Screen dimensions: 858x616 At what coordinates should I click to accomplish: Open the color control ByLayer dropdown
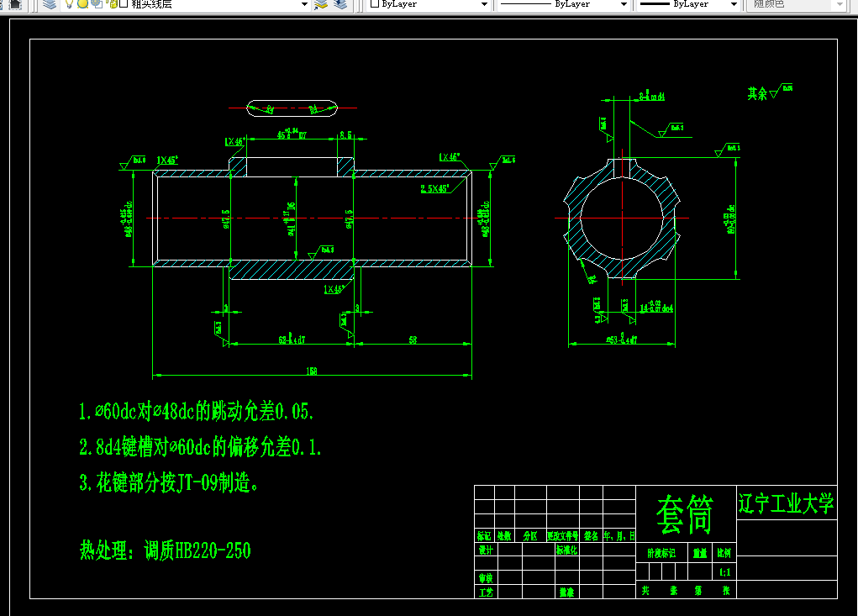coord(485,4)
